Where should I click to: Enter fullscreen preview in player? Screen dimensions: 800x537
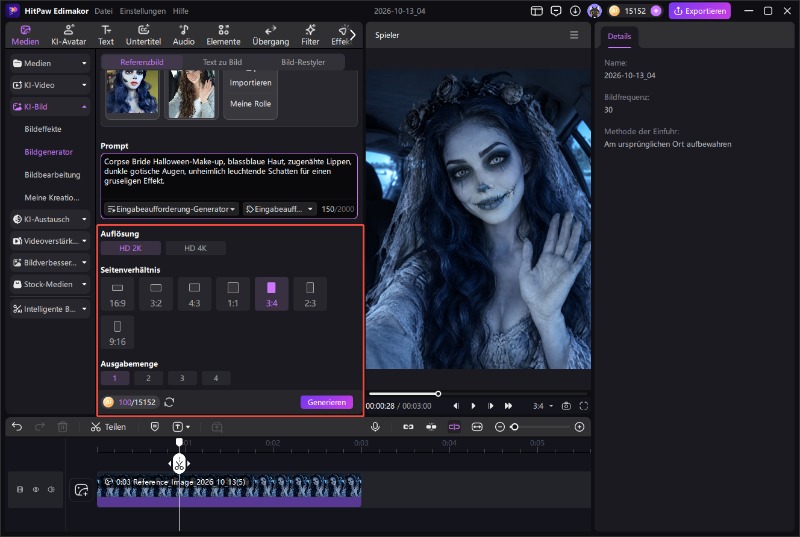[x=584, y=406]
